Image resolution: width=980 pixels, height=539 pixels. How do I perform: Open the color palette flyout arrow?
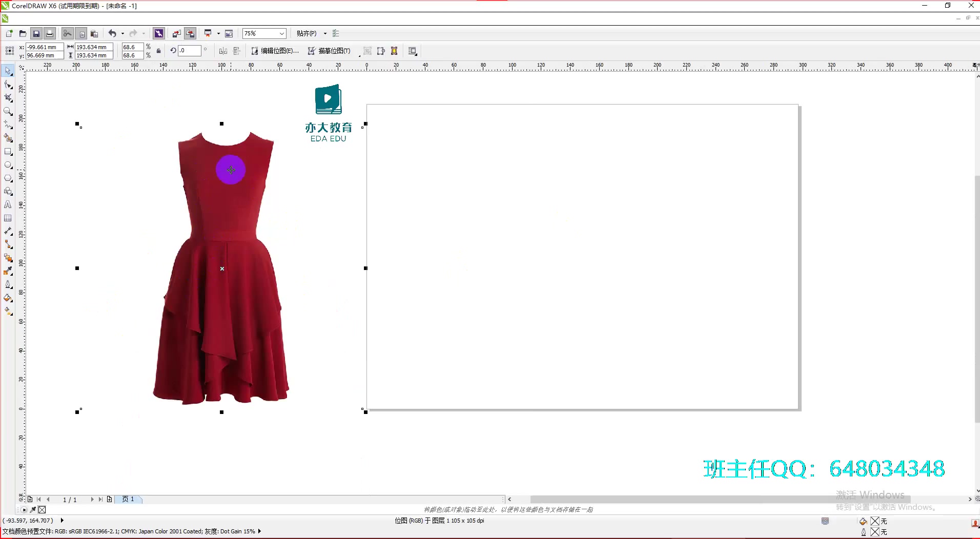point(24,510)
